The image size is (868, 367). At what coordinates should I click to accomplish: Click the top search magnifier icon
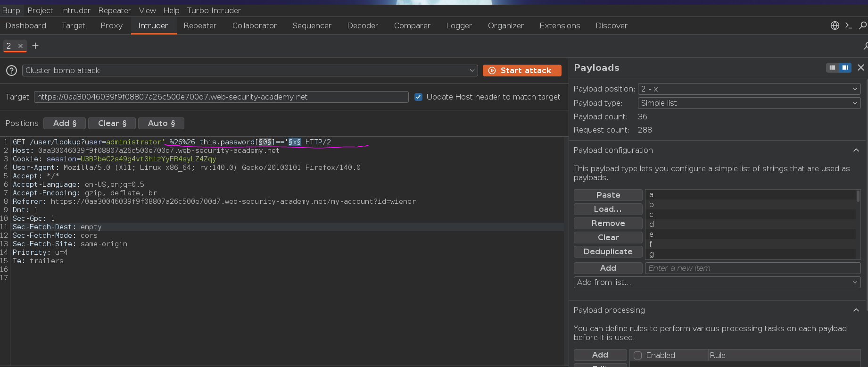(x=863, y=25)
